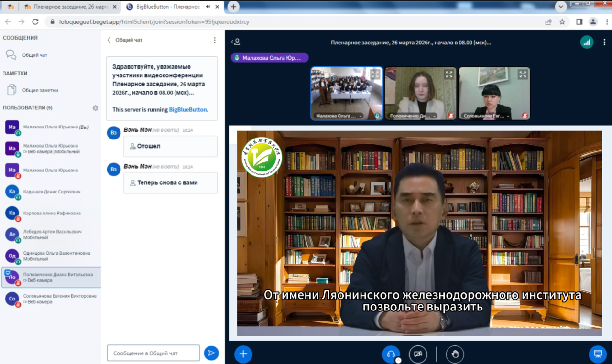Toggle the presentation button at bottom right
Image resolution: width=612 pixels, height=364 pixels.
click(x=597, y=354)
